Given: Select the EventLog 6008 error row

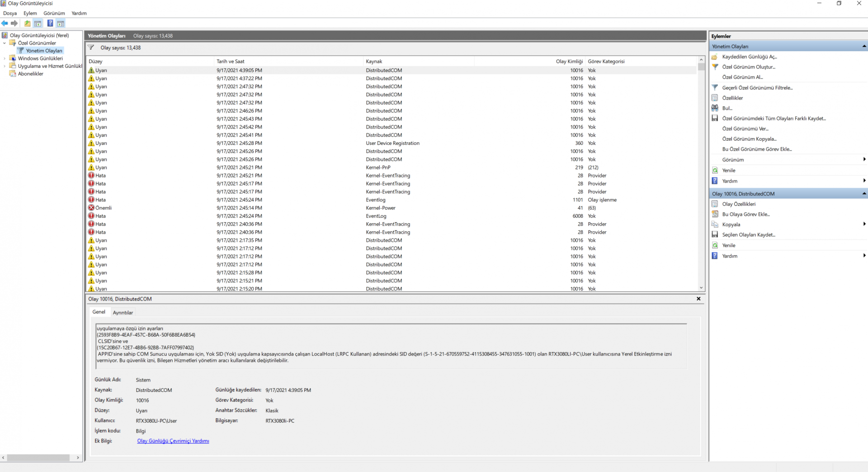Looking at the screenshot, I should [392, 216].
